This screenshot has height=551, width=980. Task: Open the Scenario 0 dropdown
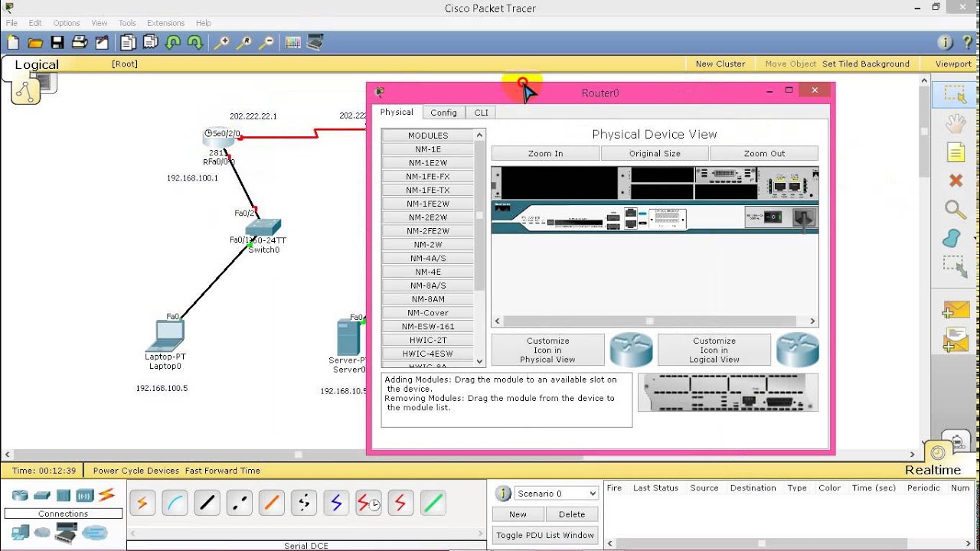[556, 494]
